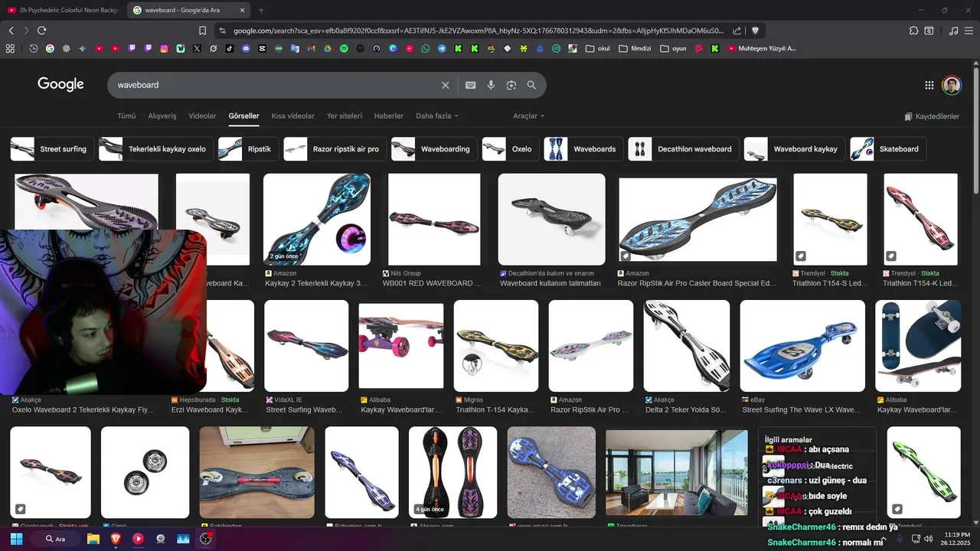Start voice search with the microphone icon
Image resolution: width=980 pixels, height=551 pixels.
coord(491,85)
